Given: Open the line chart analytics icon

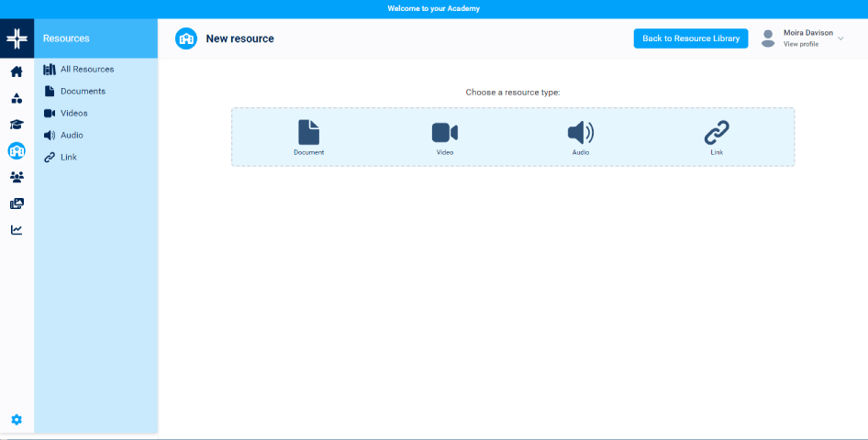Looking at the screenshot, I should click(x=17, y=230).
